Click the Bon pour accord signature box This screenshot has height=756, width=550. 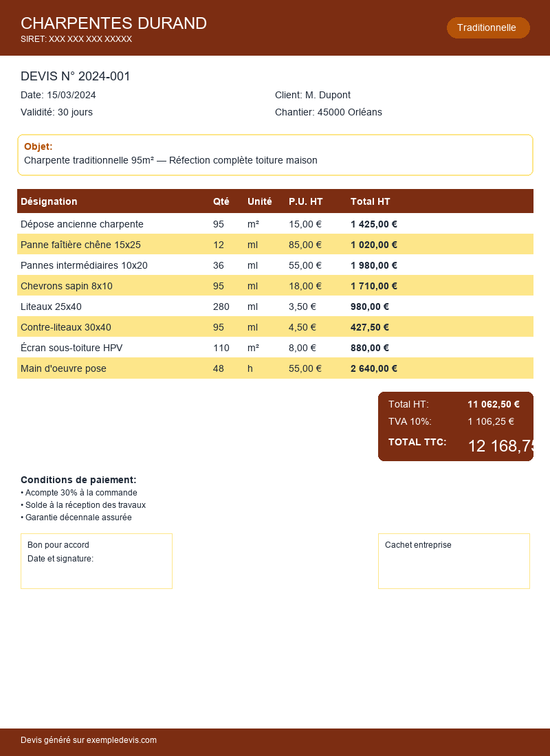[96, 561]
